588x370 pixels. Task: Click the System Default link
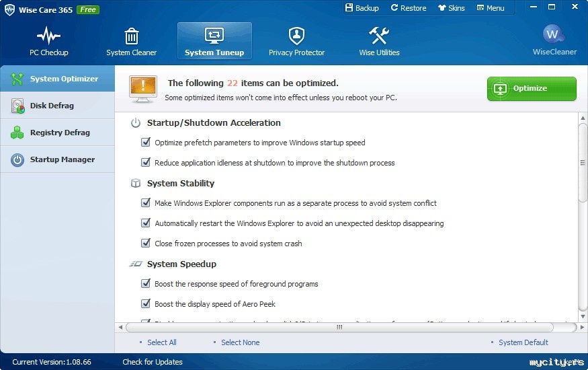523,342
